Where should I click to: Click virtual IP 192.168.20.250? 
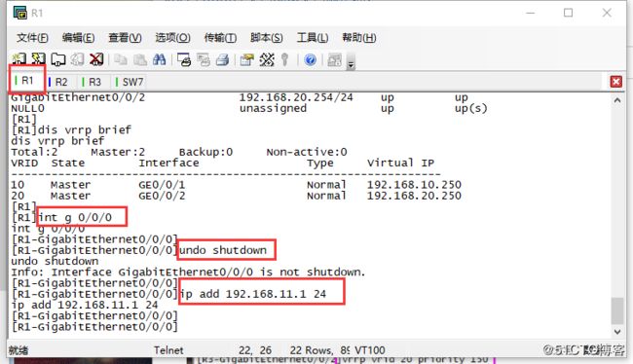414,196
